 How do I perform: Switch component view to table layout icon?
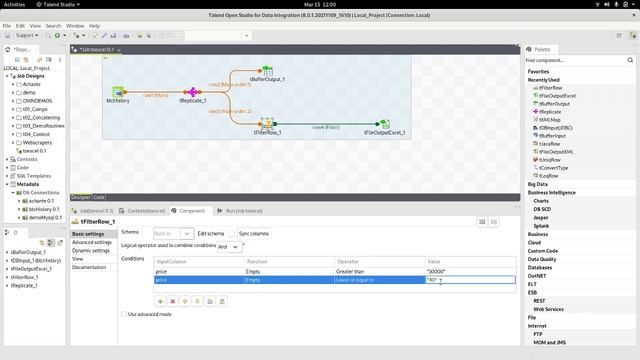pyautogui.click(x=482, y=222)
